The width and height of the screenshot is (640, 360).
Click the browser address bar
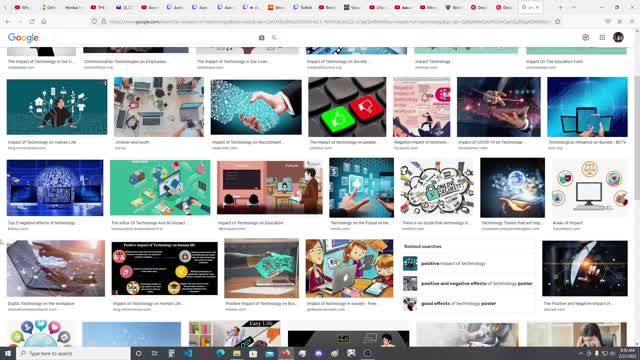coord(330,21)
